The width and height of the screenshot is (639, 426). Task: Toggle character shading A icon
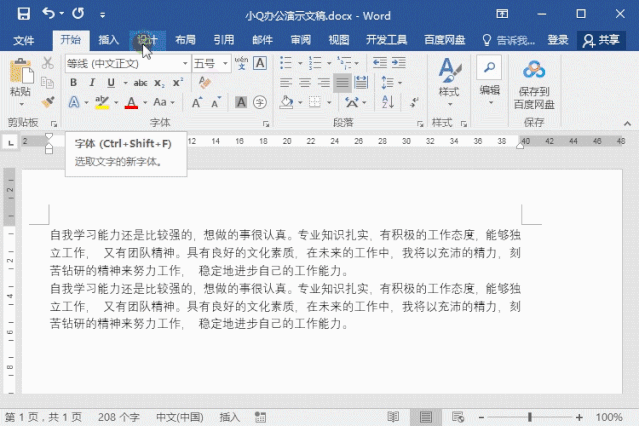(x=241, y=102)
